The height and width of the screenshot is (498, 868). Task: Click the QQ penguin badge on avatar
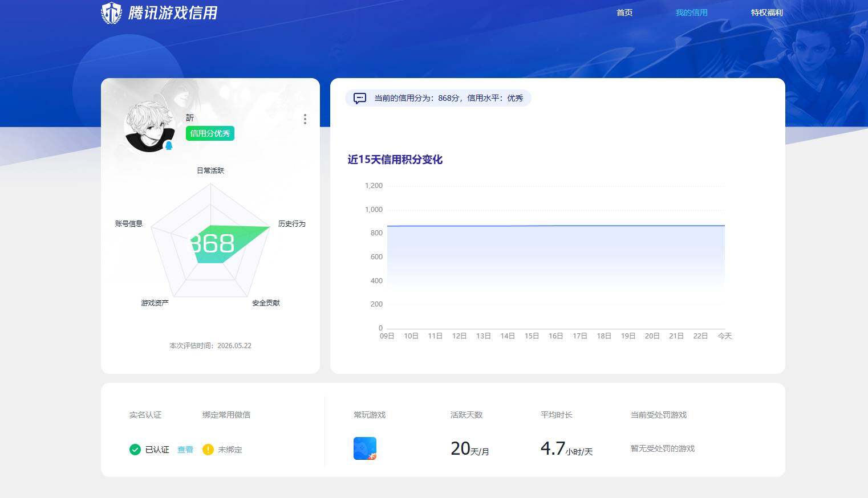[x=169, y=145]
